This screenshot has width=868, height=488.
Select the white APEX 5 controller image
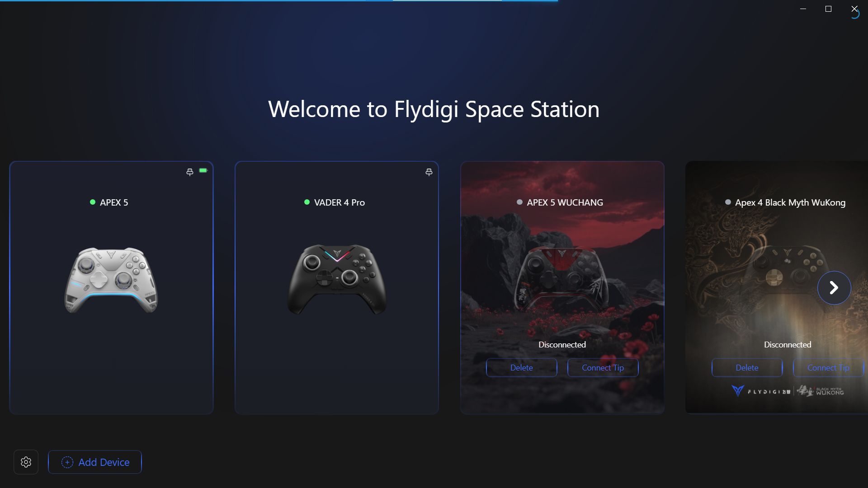coord(111,280)
